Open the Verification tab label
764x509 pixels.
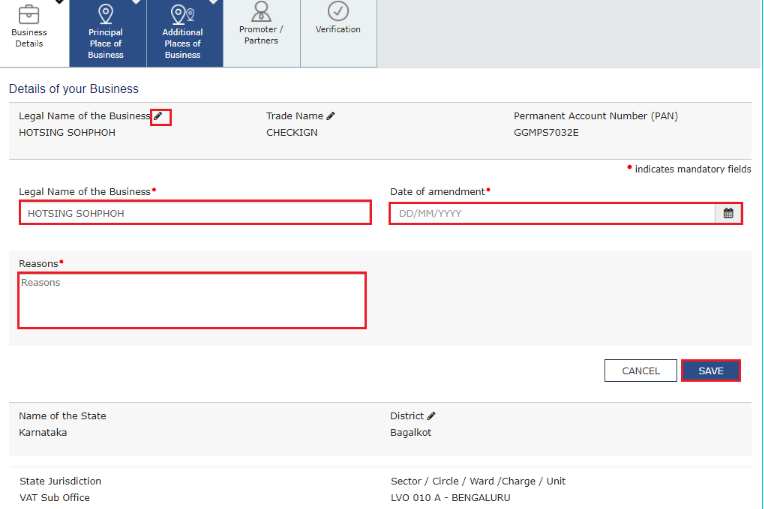tap(338, 30)
